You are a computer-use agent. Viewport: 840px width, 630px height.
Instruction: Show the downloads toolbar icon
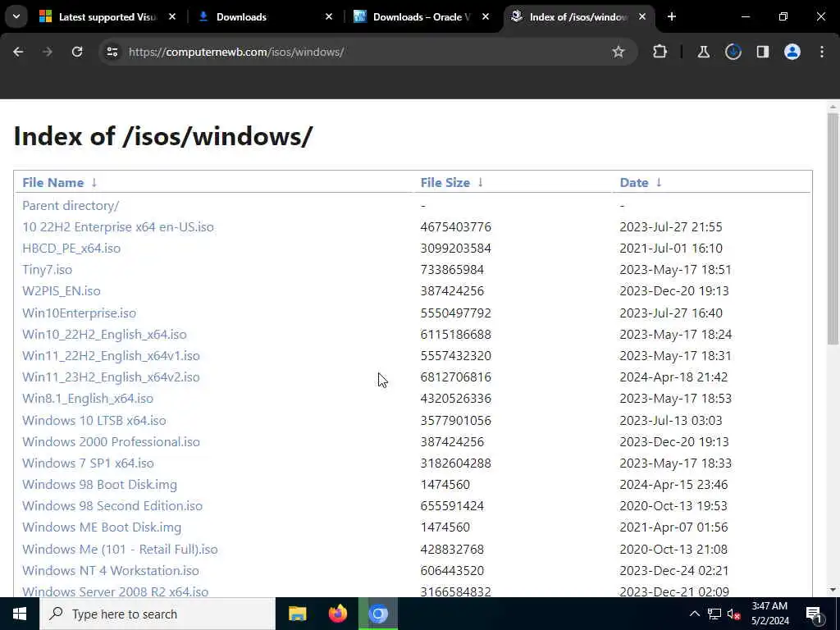click(x=733, y=52)
